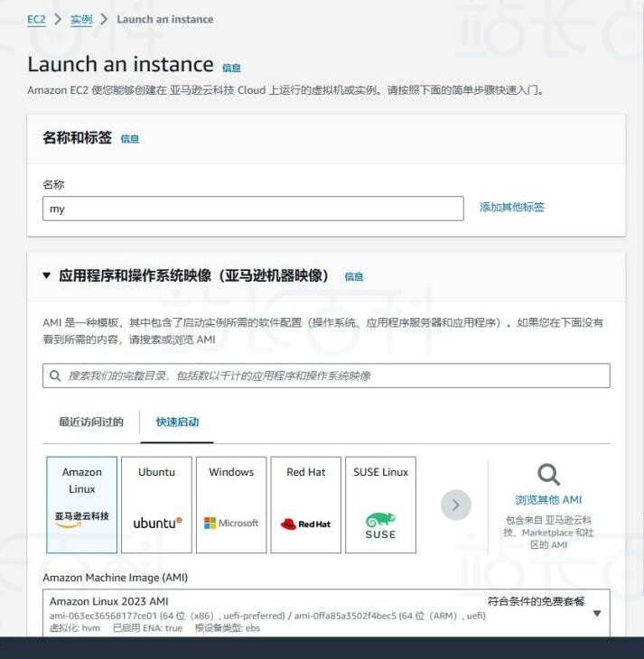Click the magnifier icon in AMI search box
644x659 pixels.
[x=55, y=376]
